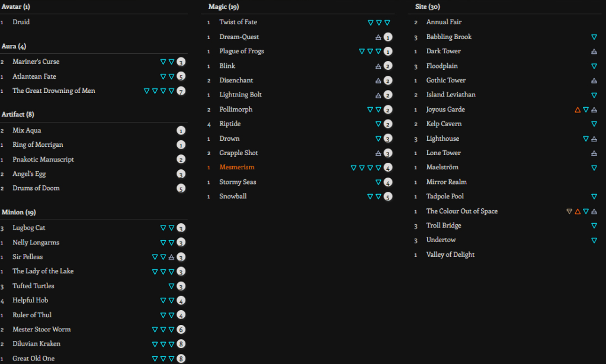Click the fire threshold icon on Joyous Garde
This screenshot has width=606, height=364.
pyautogui.click(x=578, y=110)
